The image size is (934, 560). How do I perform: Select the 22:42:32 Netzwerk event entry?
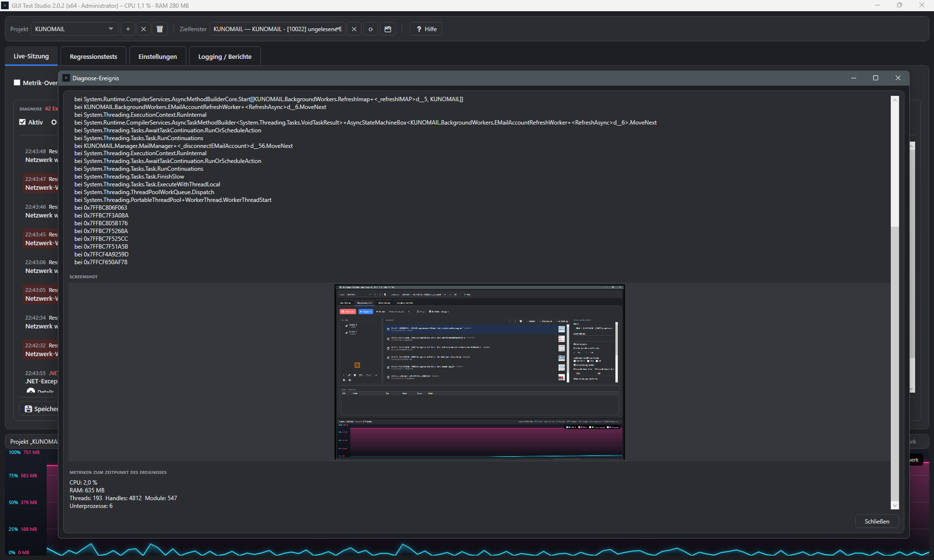point(41,350)
